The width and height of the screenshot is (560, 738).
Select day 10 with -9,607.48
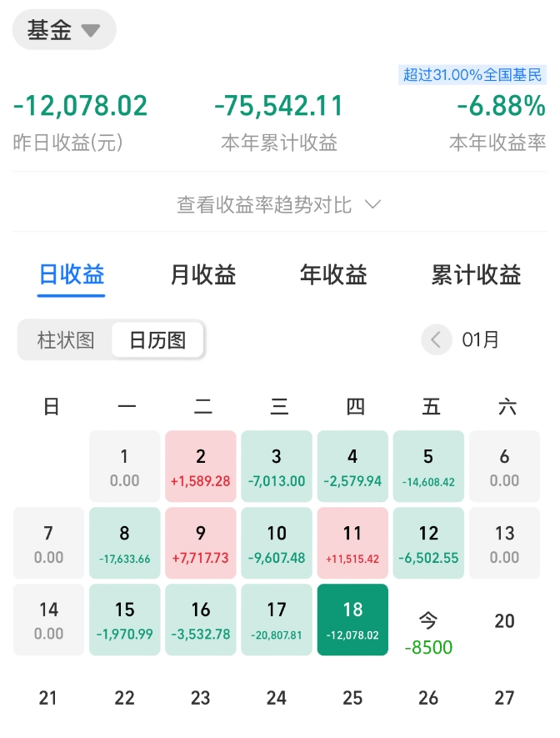(x=277, y=543)
